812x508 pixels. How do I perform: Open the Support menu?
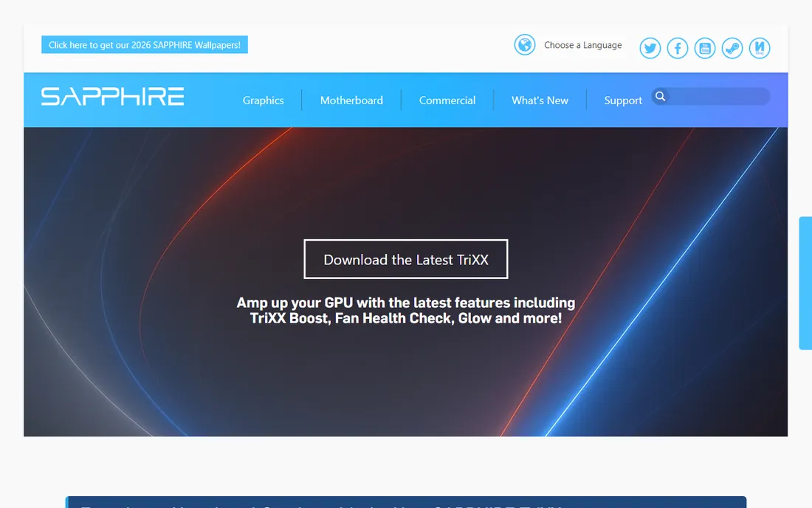[x=623, y=100]
